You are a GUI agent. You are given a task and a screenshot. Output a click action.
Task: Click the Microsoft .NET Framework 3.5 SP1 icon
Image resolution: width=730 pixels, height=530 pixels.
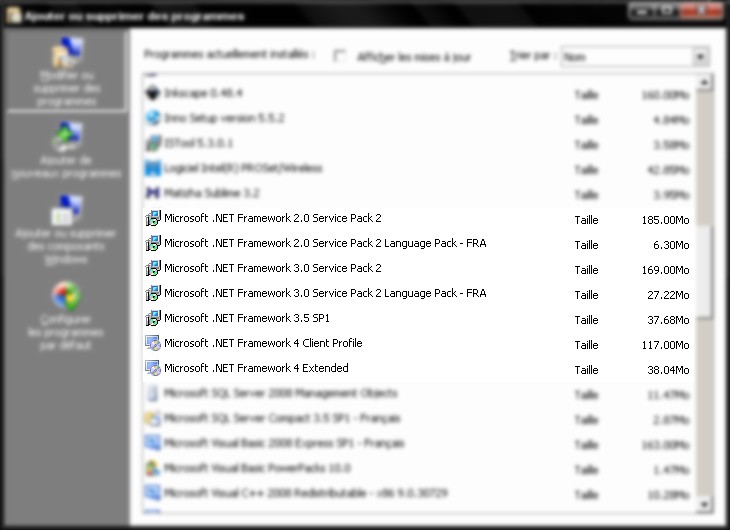(x=153, y=318)
